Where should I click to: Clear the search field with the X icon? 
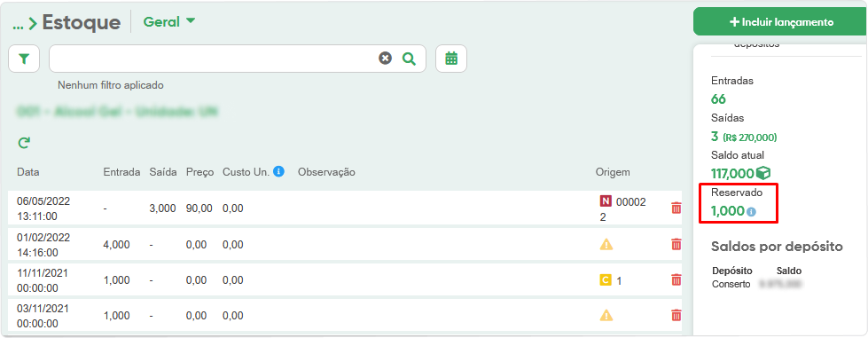(x=386, y=59)
